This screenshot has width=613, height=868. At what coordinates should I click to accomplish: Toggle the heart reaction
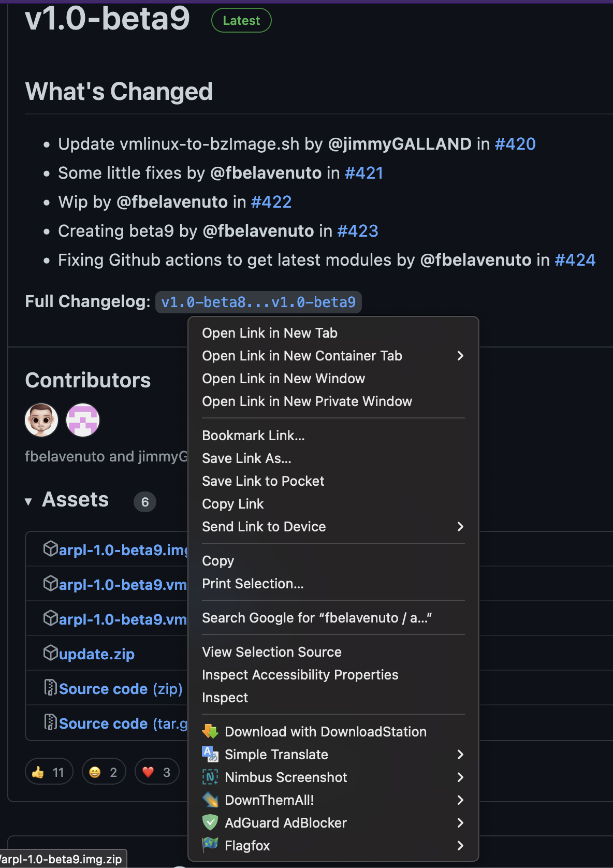[x=157, y=772]
